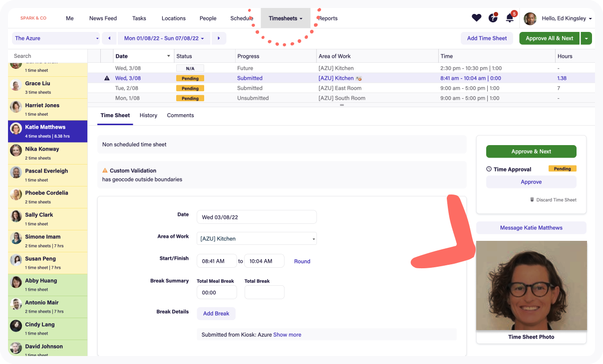This screenshot has height=364, width=603.
Task: Click the Round link next to times
Action: [302, 261]
